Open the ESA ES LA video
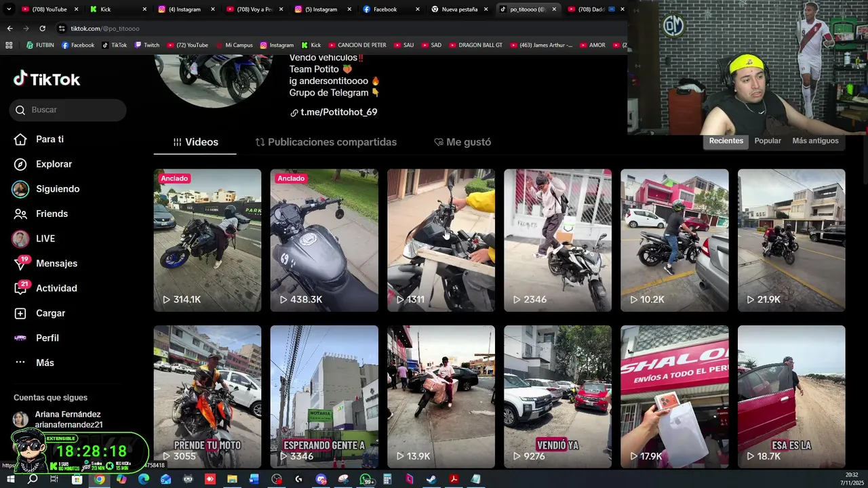The image size is (868, 488). 791,396
